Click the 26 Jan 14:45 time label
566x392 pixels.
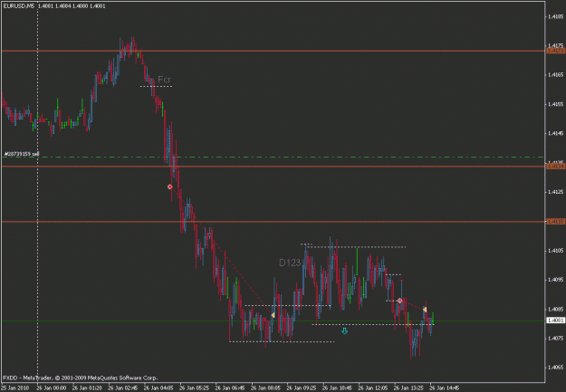(x=445, y=388)
